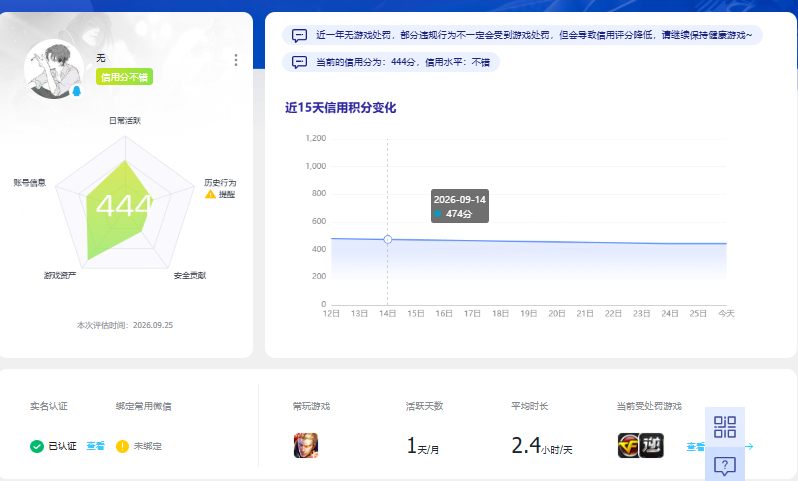This screenshot has height=481, width=798.
Task: Click the 当前受处罚游戏 label
Action: pos(649,406)
